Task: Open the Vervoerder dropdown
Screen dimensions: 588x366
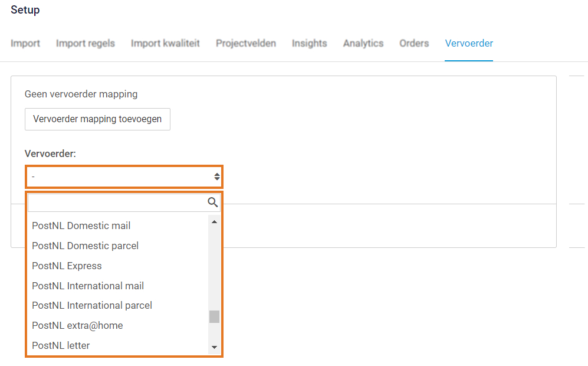Action: (124, 177)
